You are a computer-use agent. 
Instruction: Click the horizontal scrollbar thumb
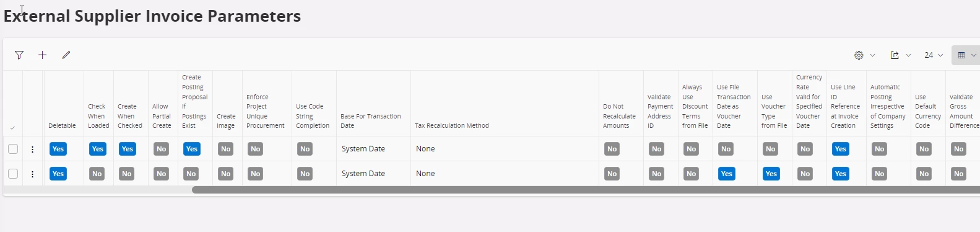(x=586, y=190)
